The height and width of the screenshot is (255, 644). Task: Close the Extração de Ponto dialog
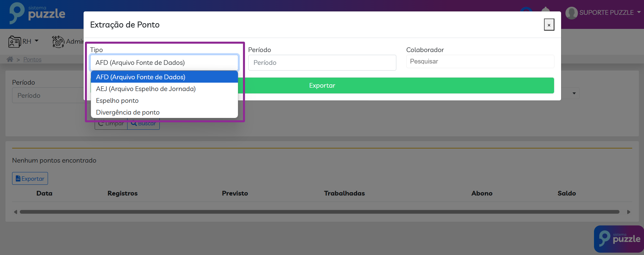point(549,25)
